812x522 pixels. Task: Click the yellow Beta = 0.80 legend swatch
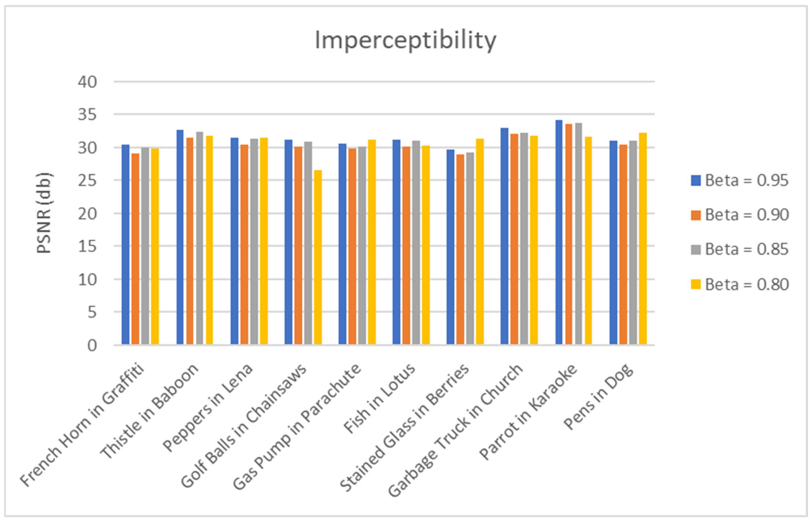(x=696, y=285)
